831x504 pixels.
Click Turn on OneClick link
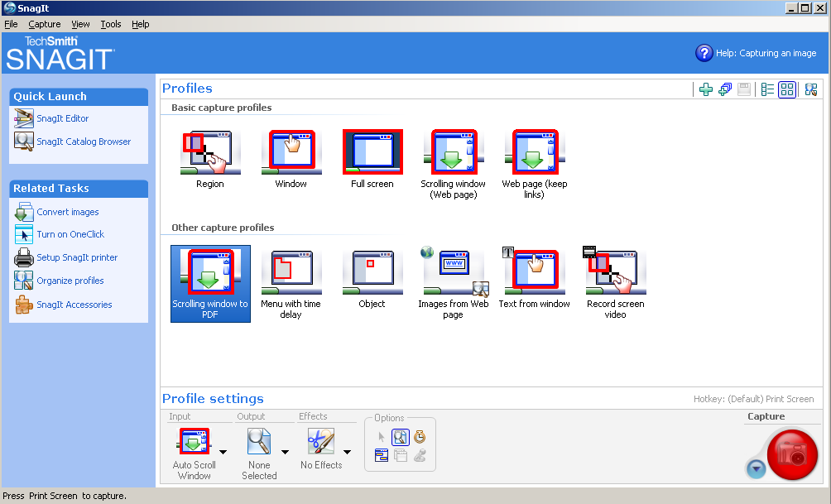70,234
